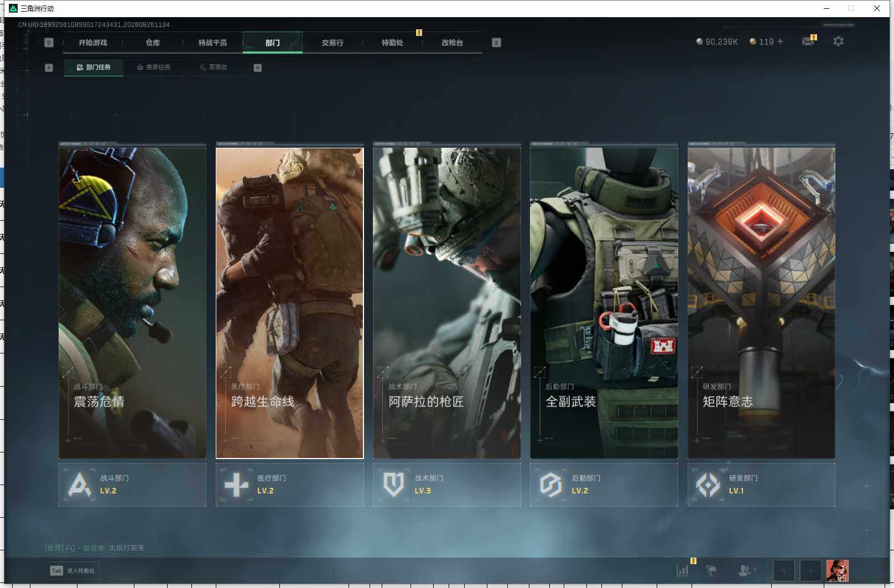Click the 90,239K currency balance

click(721, 41)
